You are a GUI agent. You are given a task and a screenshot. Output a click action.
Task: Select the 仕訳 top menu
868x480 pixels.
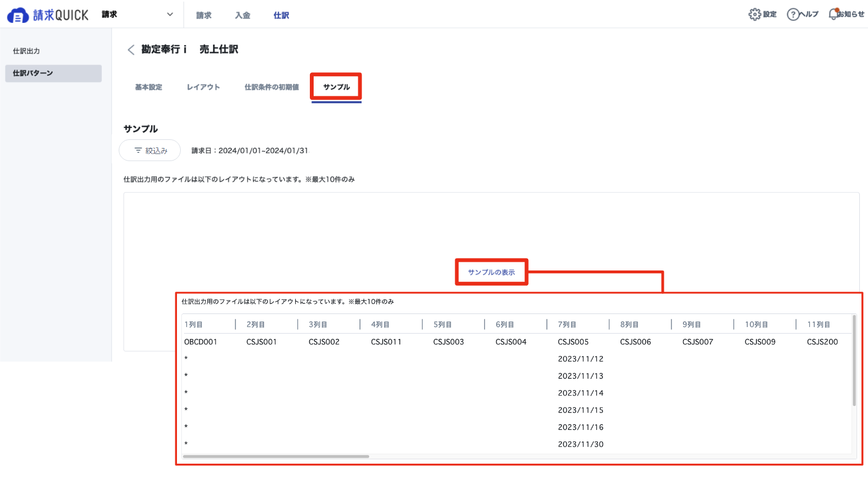click(281, 15)
